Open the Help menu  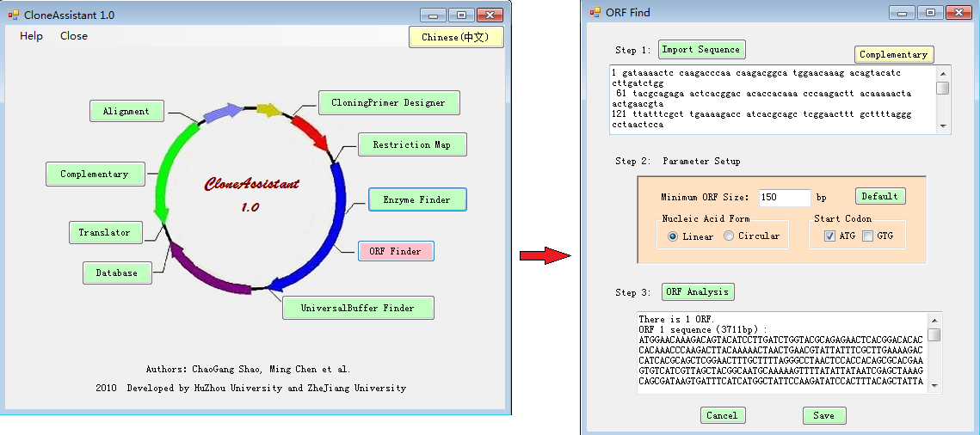point(32,36)
